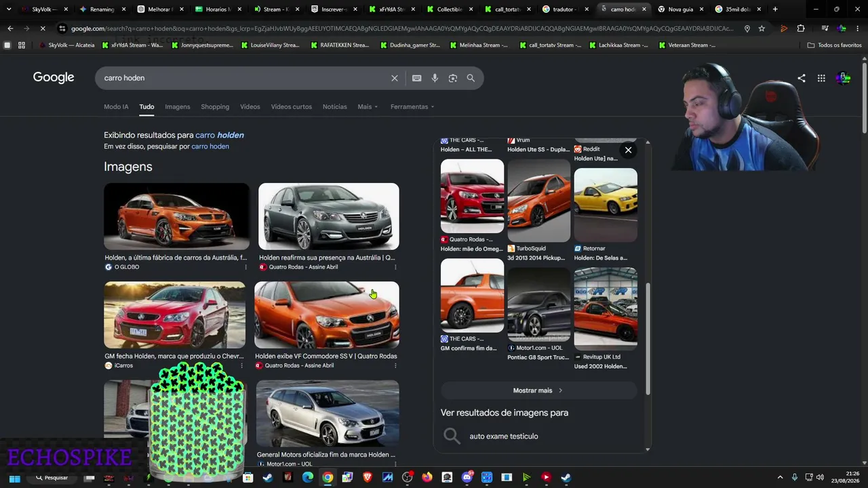Switch to the Notícias tab
Viewport: 868px width, 488px height.
coord(335,106)
